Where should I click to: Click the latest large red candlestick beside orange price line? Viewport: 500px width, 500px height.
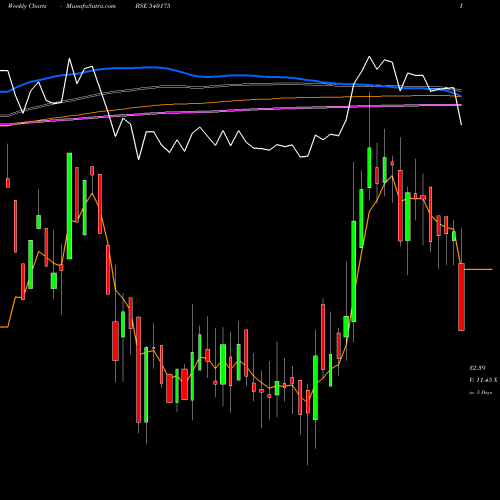(461, 297)
